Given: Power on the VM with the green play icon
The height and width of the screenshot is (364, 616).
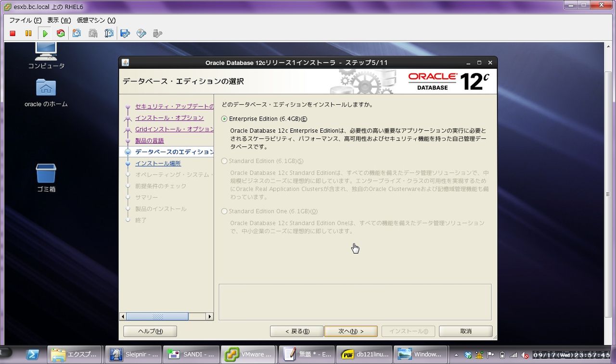Looking at the screenshot, I should [x=45, y=34].
